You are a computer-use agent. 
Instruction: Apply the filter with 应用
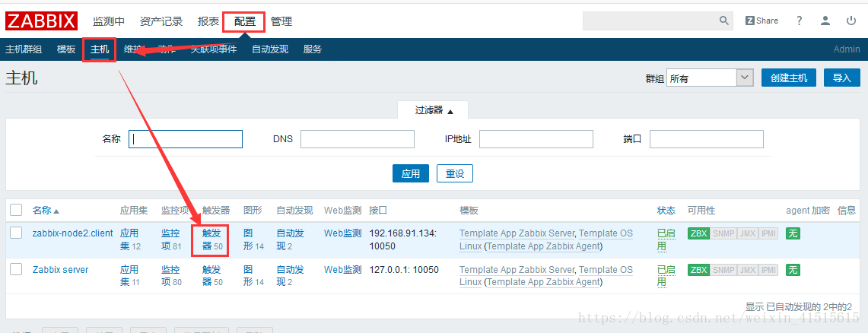[x=411, y=173]
